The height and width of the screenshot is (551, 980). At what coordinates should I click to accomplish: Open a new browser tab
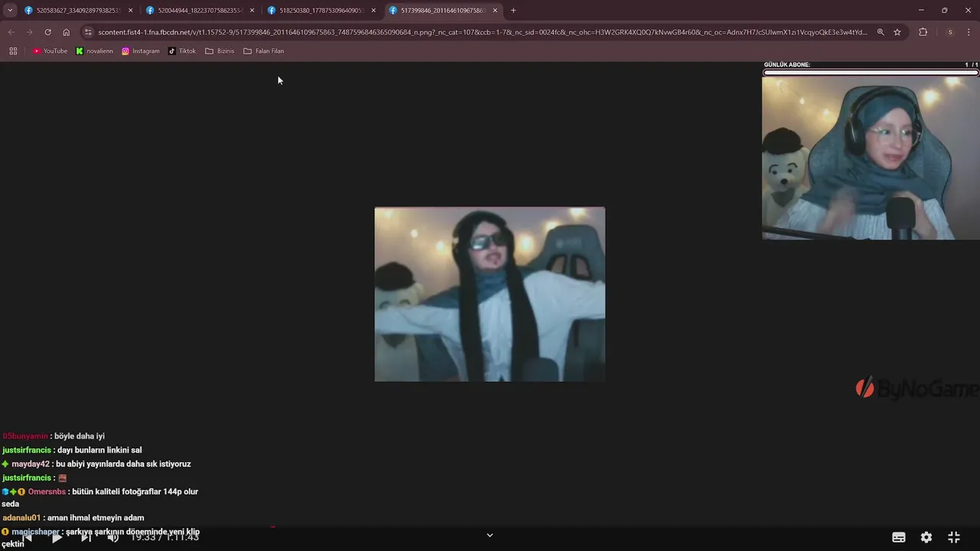pyautogui.click(x=513, y=10)
